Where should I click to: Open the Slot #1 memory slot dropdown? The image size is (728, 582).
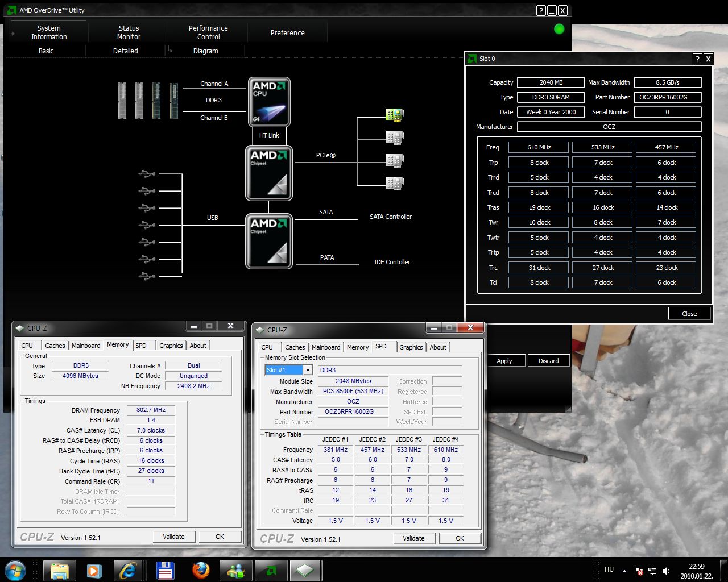coord(308,370)
